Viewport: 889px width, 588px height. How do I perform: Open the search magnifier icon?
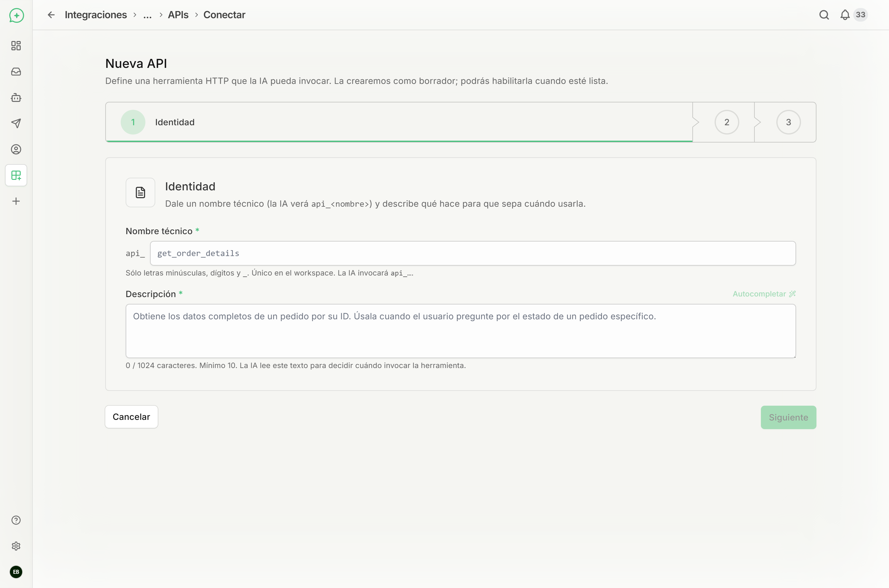[x=824, y=14]
